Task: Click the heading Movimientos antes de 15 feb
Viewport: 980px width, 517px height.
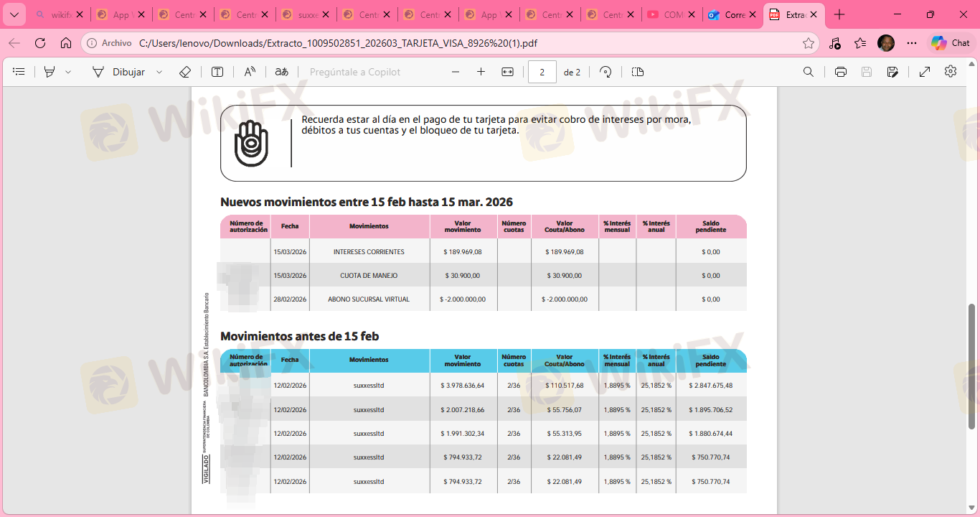Action: pyautogui.click(x=299, y=336)
